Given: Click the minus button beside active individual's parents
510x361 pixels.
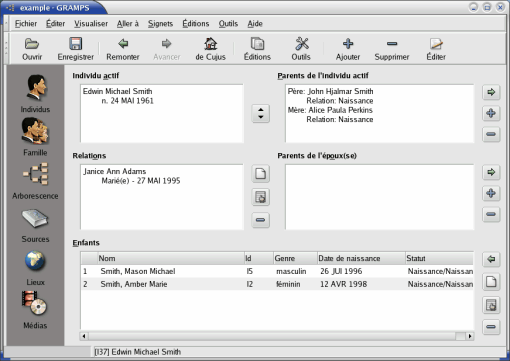Looking at the screenshot, I should pos(491,134).
